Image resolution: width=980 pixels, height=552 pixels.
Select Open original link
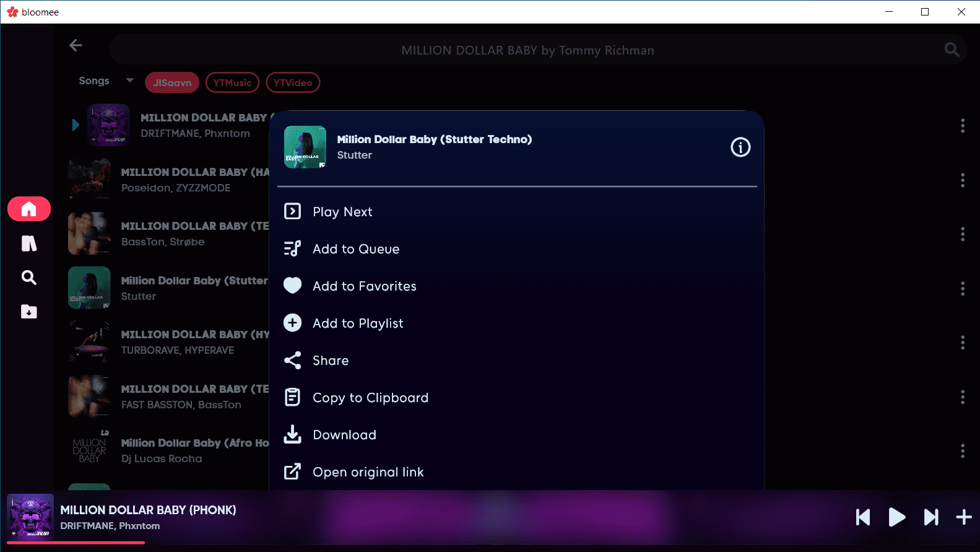coord(517,471)
